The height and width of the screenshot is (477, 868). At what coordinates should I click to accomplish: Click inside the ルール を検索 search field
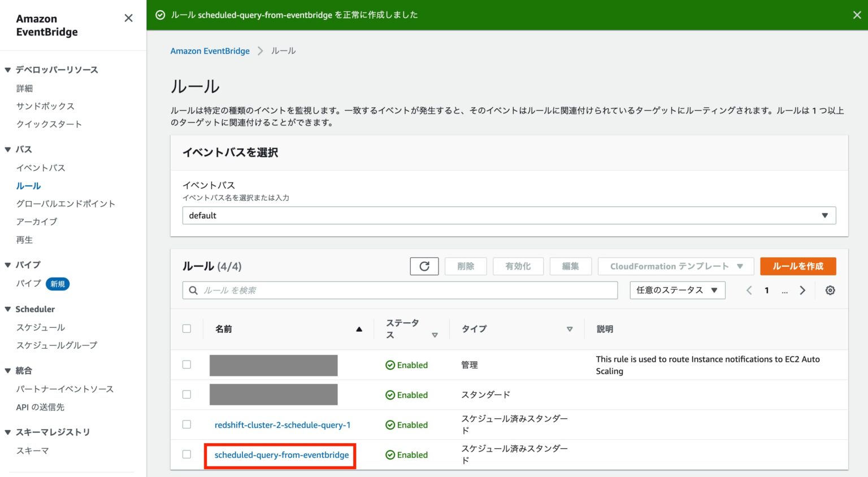click(396, 290)
